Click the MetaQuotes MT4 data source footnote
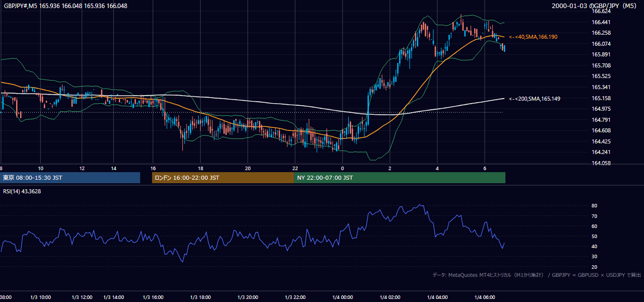Viewport: 644px width, 302px height. [x=537, y=275]
